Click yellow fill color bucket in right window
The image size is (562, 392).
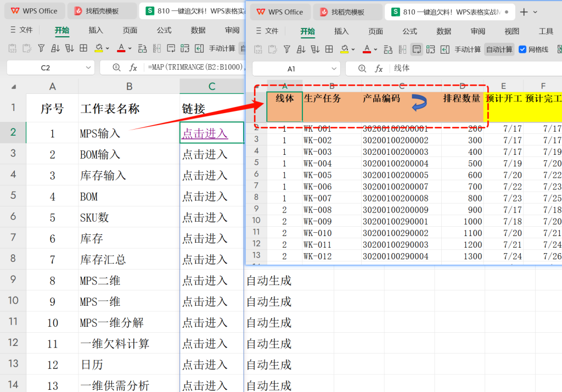coord(345,49)
